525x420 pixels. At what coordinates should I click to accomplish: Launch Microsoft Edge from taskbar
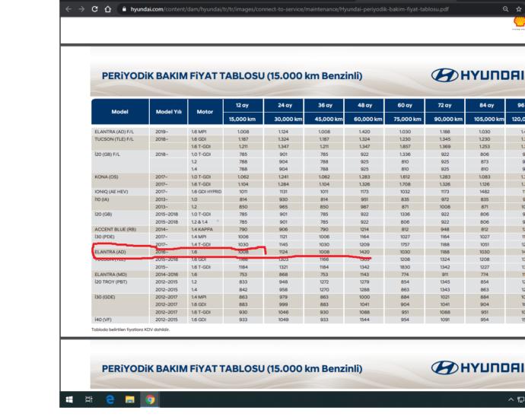pos(110,399)
